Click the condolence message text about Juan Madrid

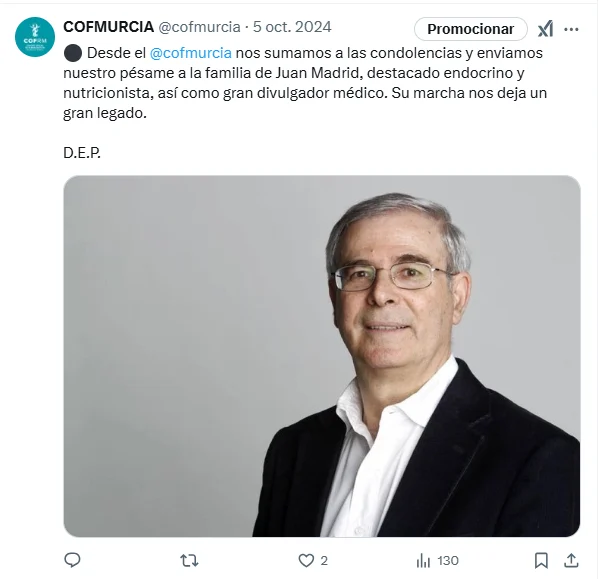[x=305, y=83]
